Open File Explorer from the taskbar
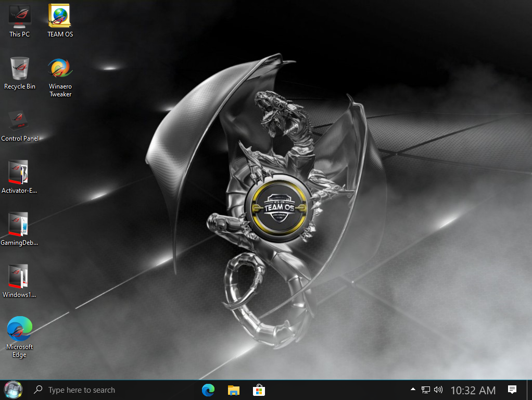Viewport: 532px width, 400px height. tap(233, 390)
